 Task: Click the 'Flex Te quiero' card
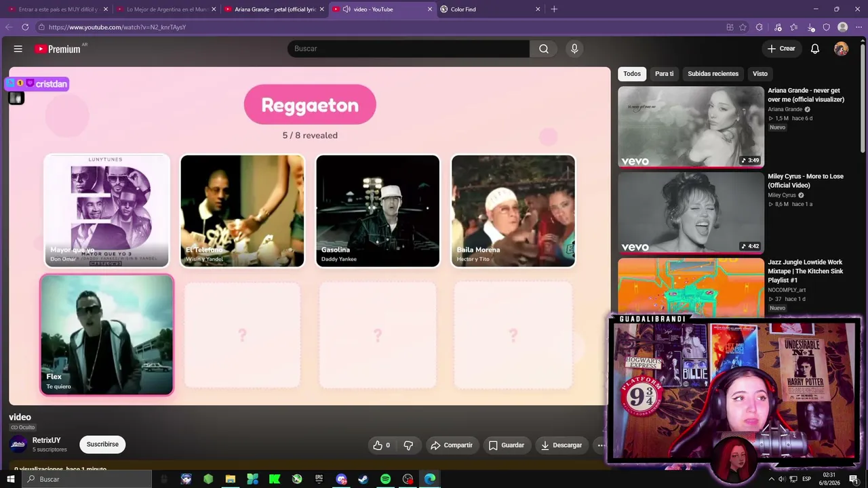tap(107, 335)
